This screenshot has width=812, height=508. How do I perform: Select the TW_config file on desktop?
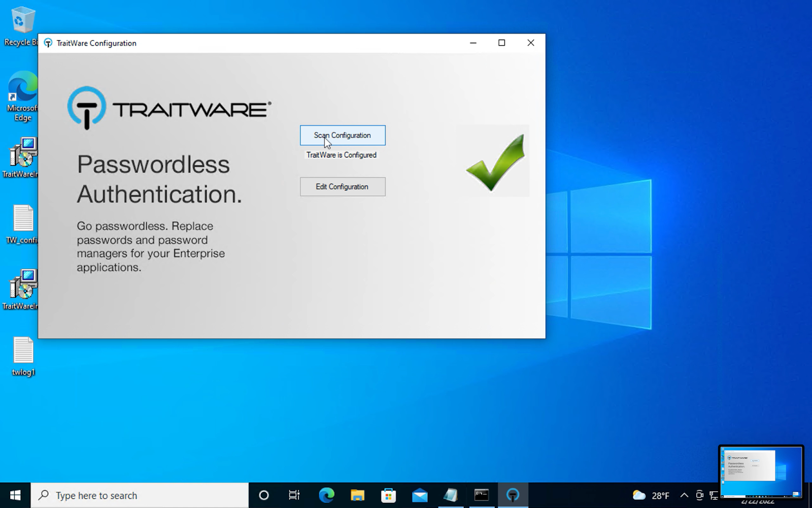click(x=21, y=224)
